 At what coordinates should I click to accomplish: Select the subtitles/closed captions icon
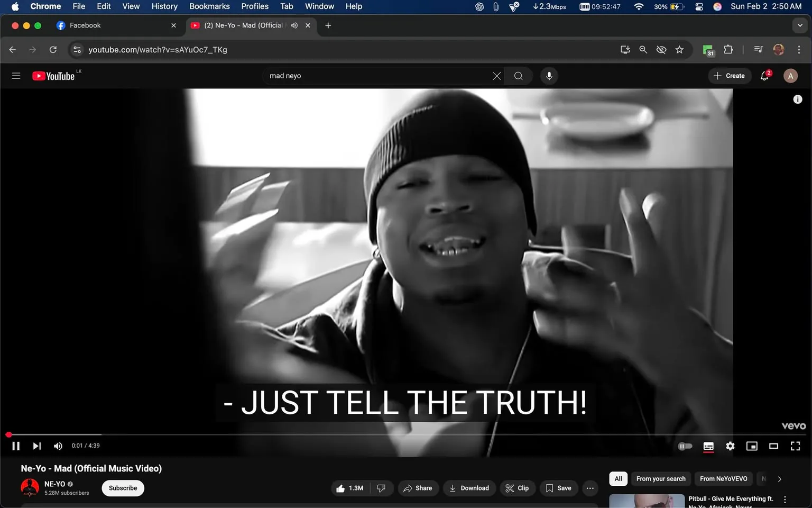tap(708, 446)
